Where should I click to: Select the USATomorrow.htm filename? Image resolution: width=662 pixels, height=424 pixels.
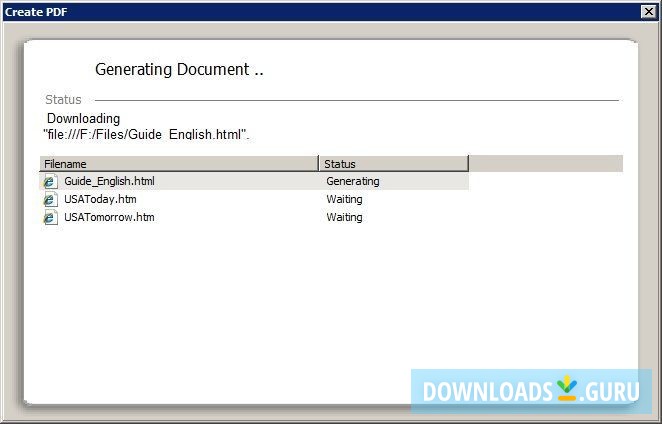pos(109,217)
